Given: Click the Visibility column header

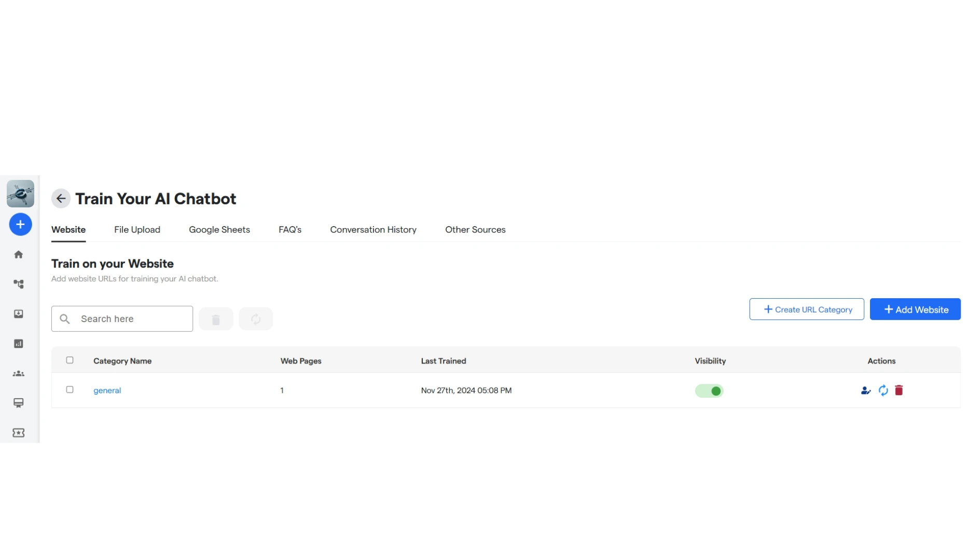Looking at the screenshot, I should click(x=710, y=361).
